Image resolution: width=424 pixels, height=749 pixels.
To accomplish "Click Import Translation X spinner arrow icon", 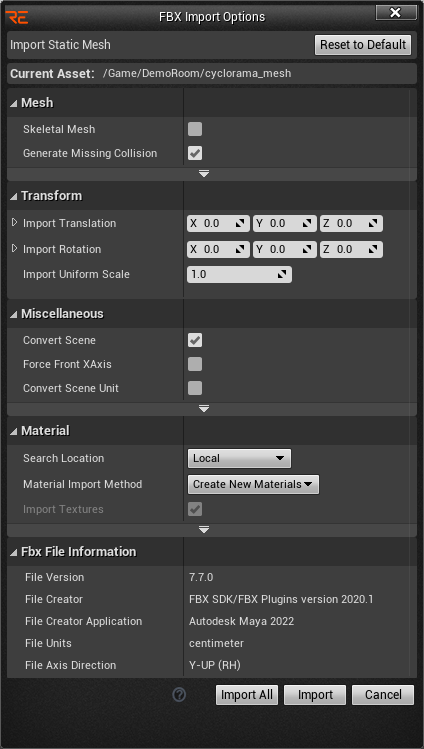I will click(241, 223).
